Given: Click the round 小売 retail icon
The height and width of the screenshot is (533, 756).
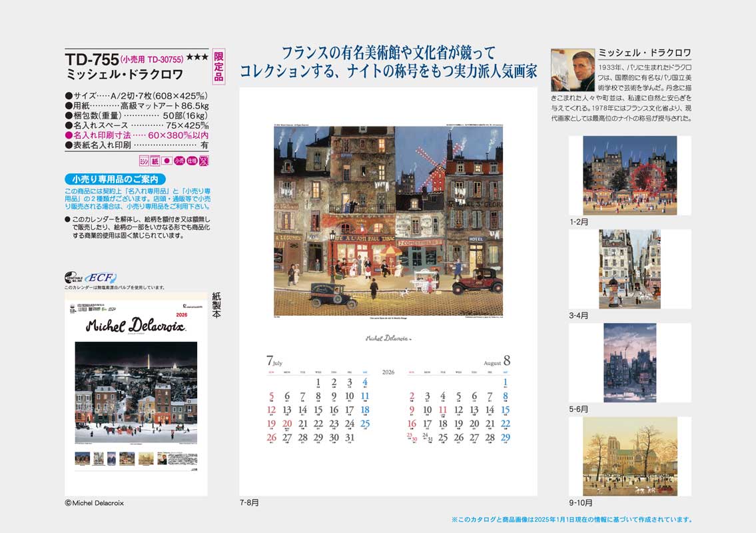Looking at the screenshot, I should click(x=179, y=161).
